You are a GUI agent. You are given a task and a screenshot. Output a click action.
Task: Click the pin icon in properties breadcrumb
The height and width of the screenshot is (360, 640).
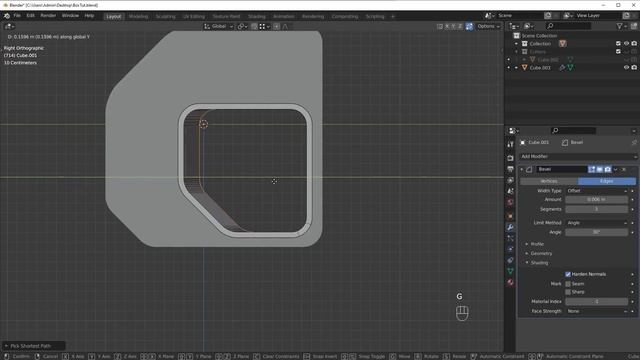tap(634, 142)
